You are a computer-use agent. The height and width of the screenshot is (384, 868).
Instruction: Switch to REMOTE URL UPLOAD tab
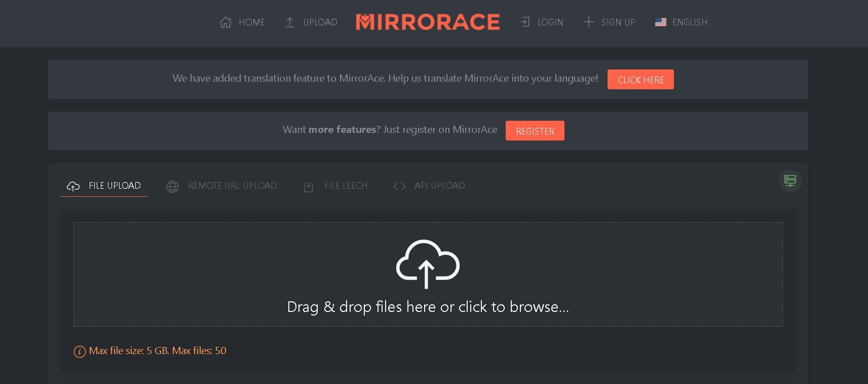(x=233, y=186)
